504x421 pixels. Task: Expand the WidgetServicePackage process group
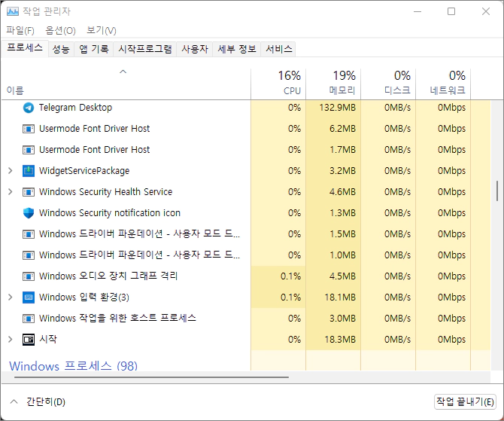pos(11,171)
